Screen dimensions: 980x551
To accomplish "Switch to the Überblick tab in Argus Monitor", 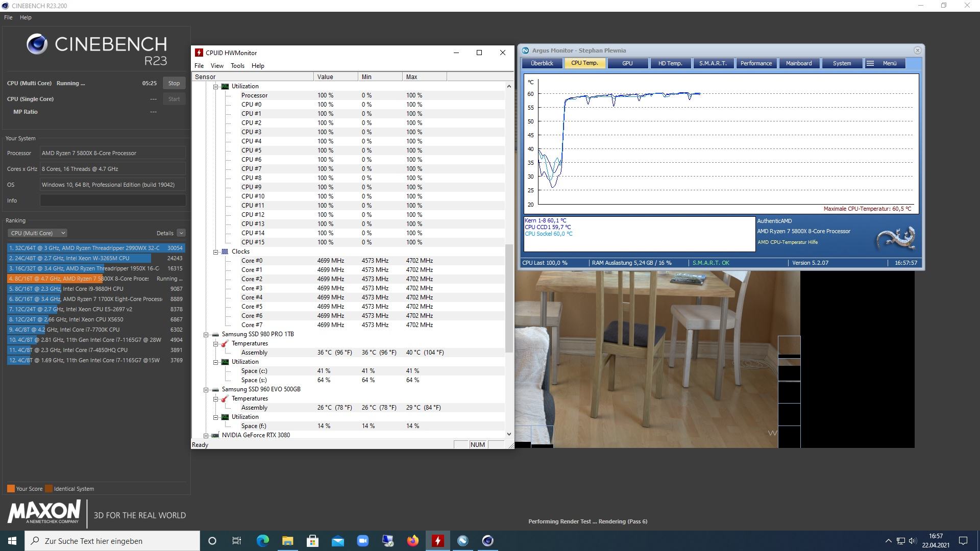I will tap(542, 63).
